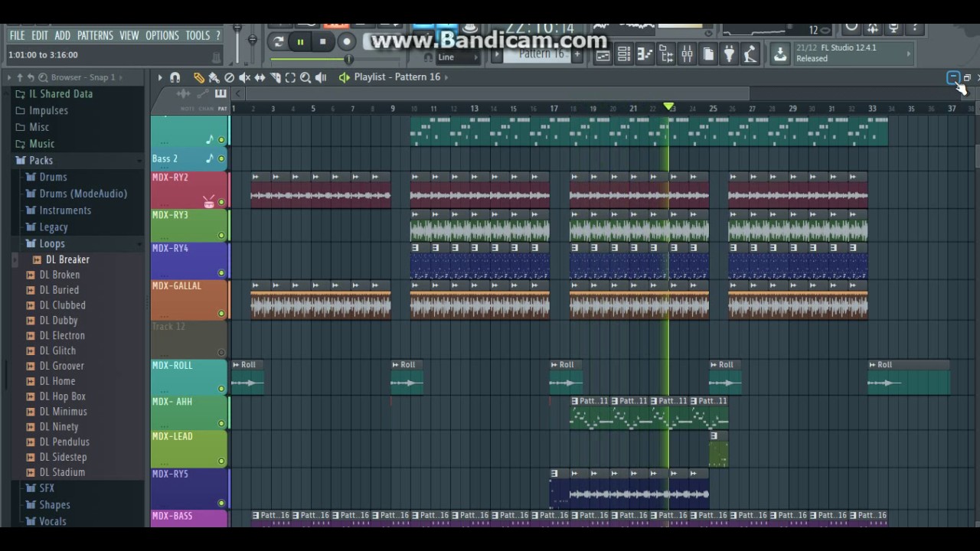This screenshot has width=980, height=551.
Task: Click the Tempo tapper icon
Action: click(x=750, y=54)
